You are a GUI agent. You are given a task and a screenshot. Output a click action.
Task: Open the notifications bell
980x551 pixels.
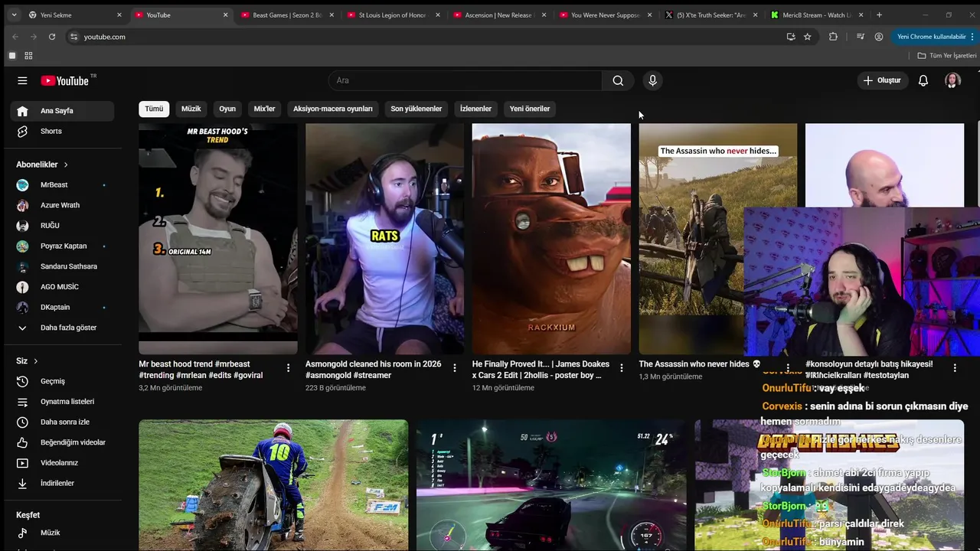pos(923,80)
